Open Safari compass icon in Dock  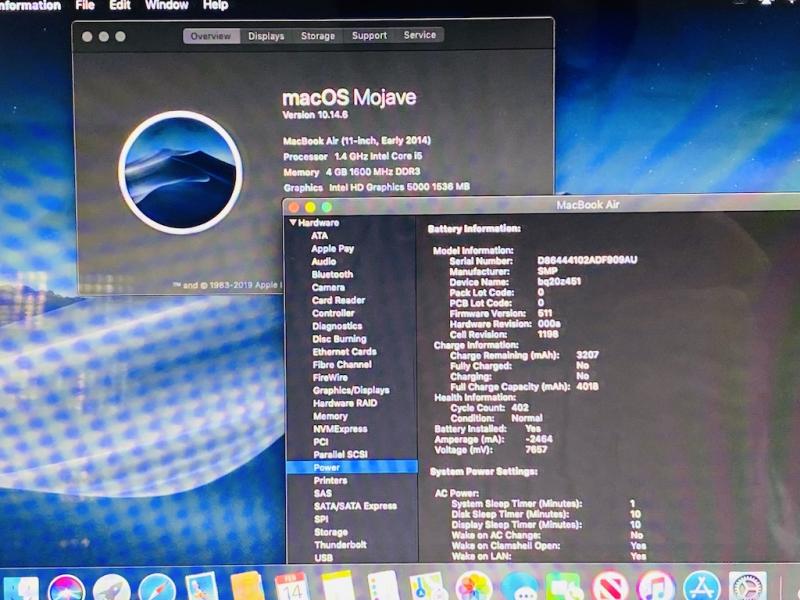[157, 589]
